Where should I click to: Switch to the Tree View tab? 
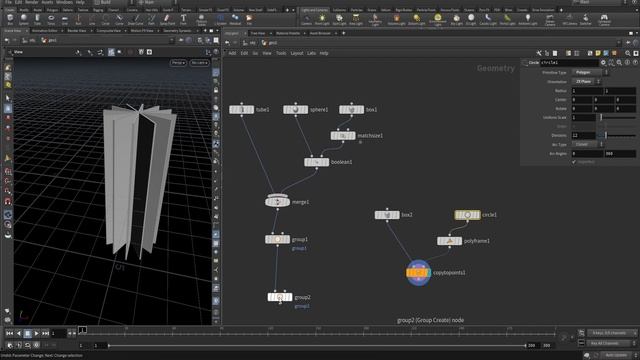click(258, 33)
